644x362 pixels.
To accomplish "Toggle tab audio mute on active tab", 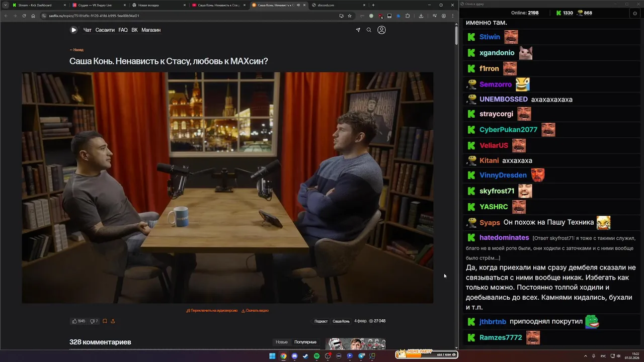I will click(298, 5).
